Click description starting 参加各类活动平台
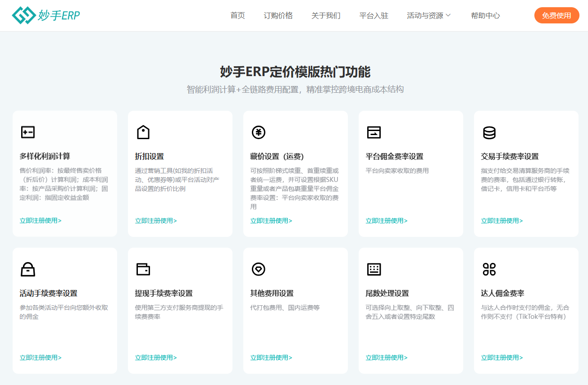This screenshot has height=385, width=588. pos(64,312)
